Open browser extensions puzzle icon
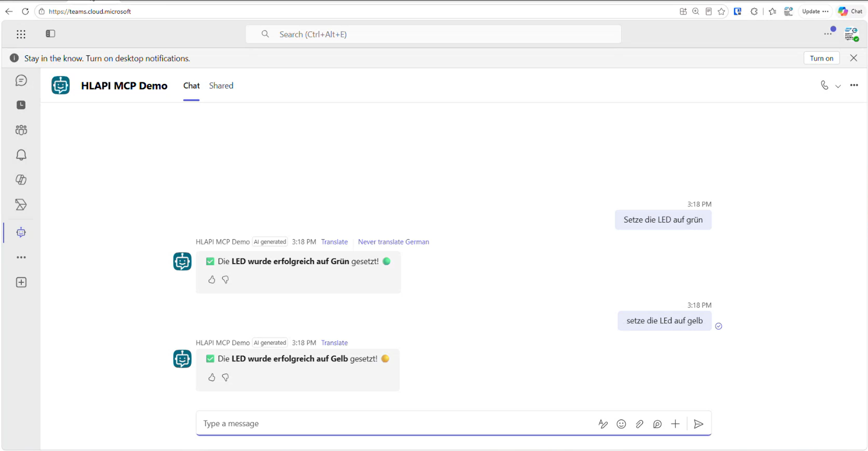Image resolution: width=868 pixels, height=451 pixels. pyautogui.click(x=754, y=11)
